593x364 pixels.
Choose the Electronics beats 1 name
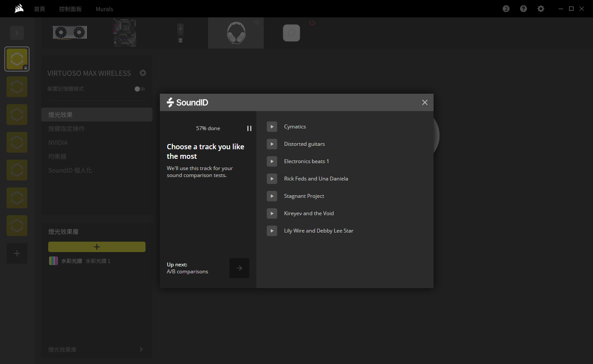[307, 161]
